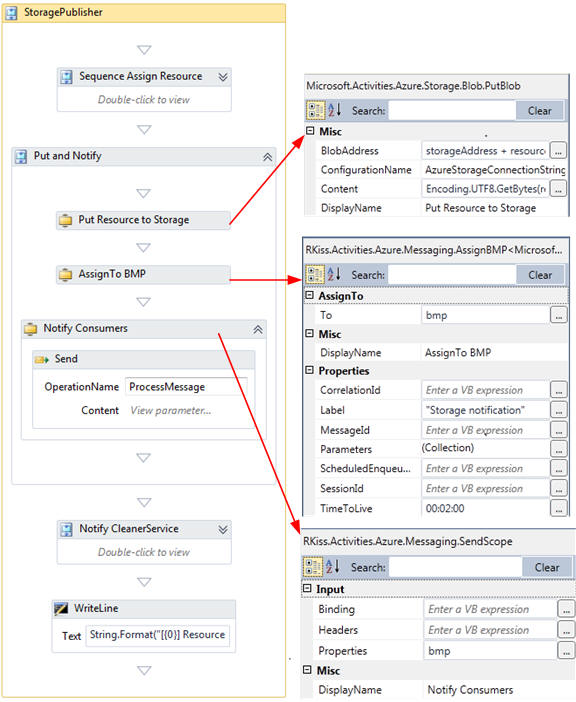Image resolution: width=576 pixels, height=702 pixels.
Task: Collapse the Notify Consumers activity
Action: [258, 330]
